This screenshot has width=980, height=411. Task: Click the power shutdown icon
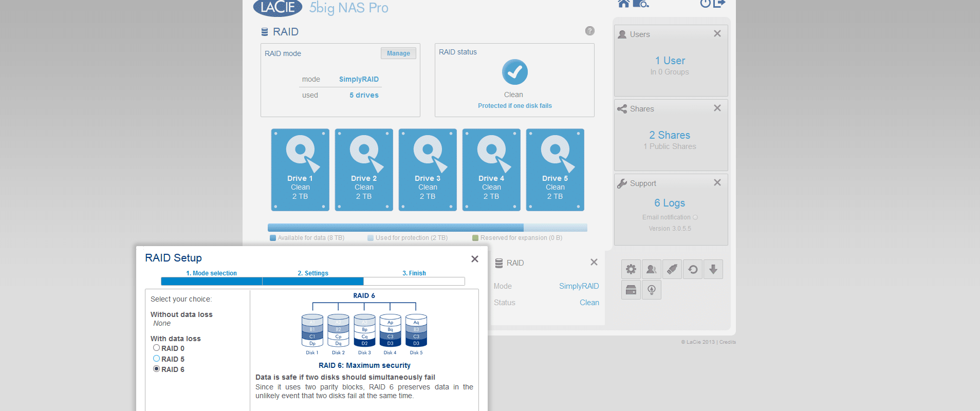point(705,3)
